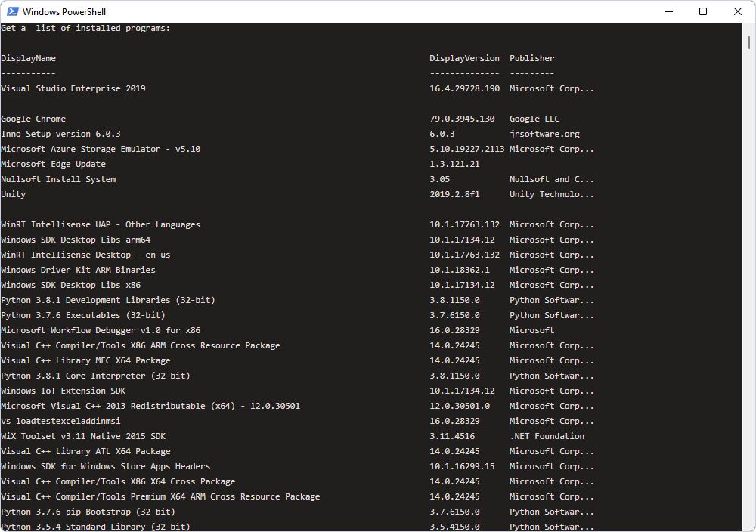Click Visual C++ Library ATL X64 Package

pos(86,452)
